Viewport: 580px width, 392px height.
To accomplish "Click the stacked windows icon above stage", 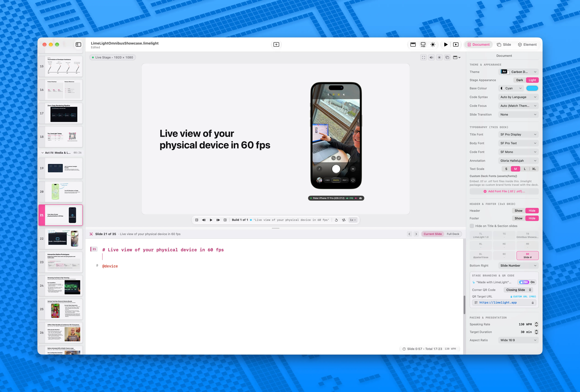I will pos(447,57).
